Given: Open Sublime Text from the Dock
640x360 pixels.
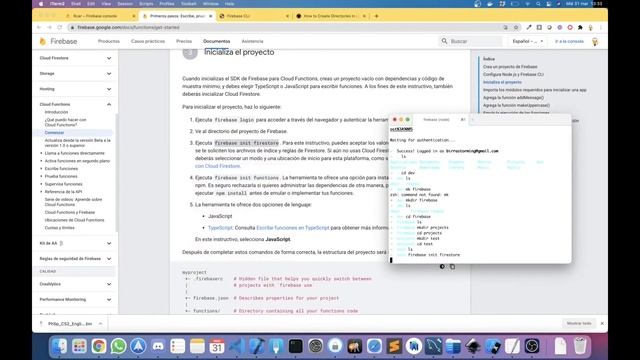Looking at the screenshot, I should 394,347.
